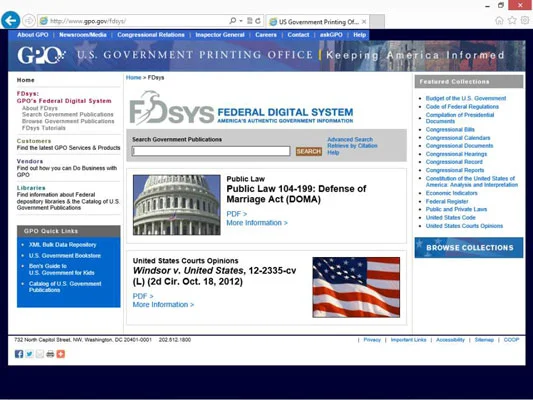
Task: Click the Browse Collections banner button
Action: [469, 247]
